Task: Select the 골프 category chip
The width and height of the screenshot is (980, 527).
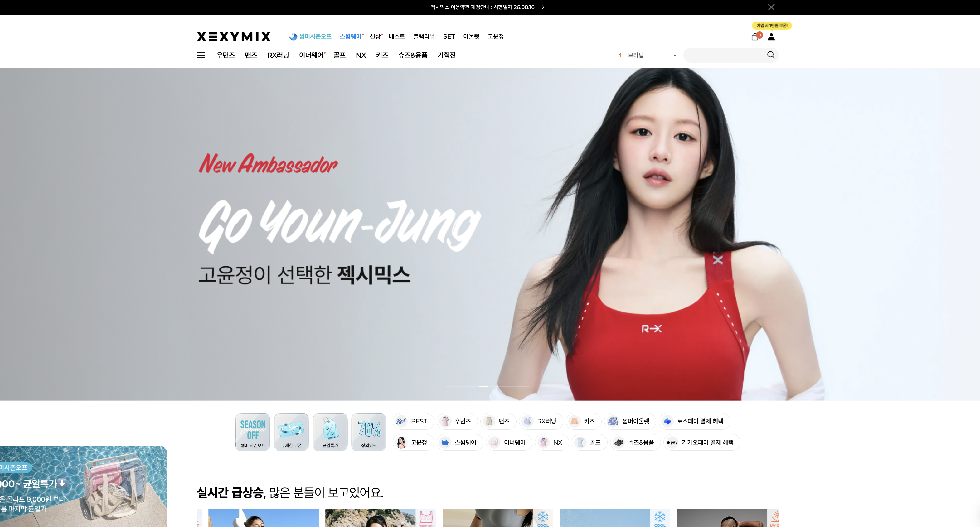Action: pos(589,442)
